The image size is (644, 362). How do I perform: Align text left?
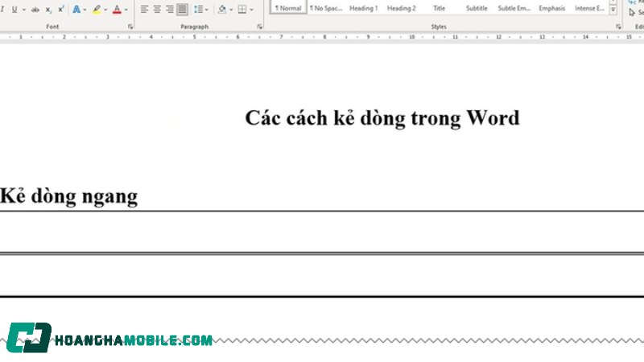point(144,9)
